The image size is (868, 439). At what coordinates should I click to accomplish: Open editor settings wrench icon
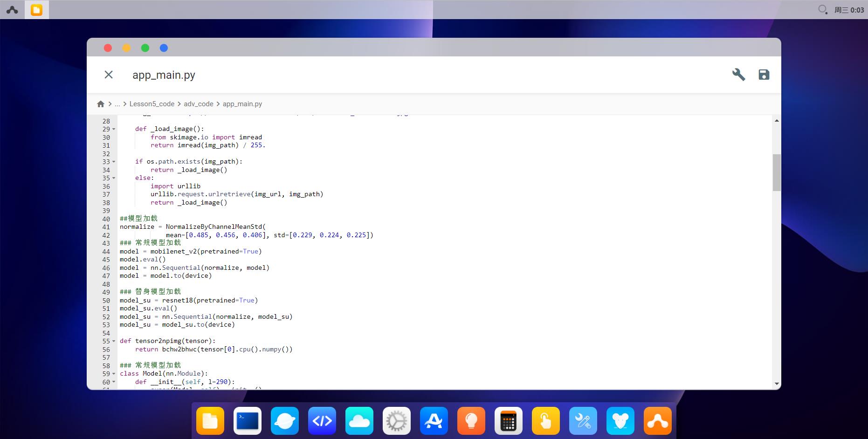[738, 75]
